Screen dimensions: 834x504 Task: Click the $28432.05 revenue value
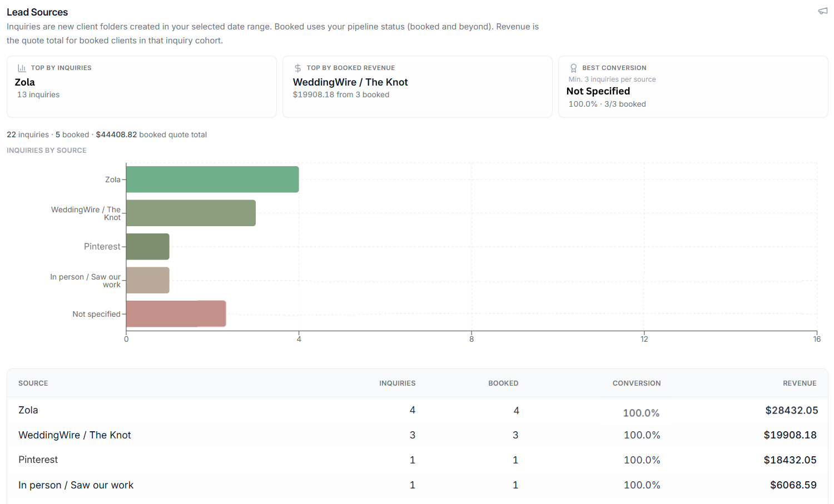click(x=792, y=411)
